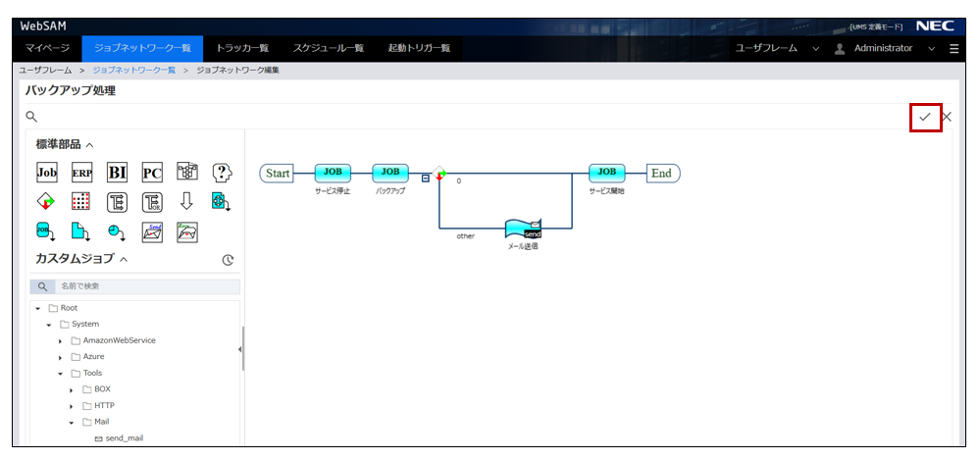Open the スケジュール一覧 tab
The image size is (980, 460).
click(329, 48)
